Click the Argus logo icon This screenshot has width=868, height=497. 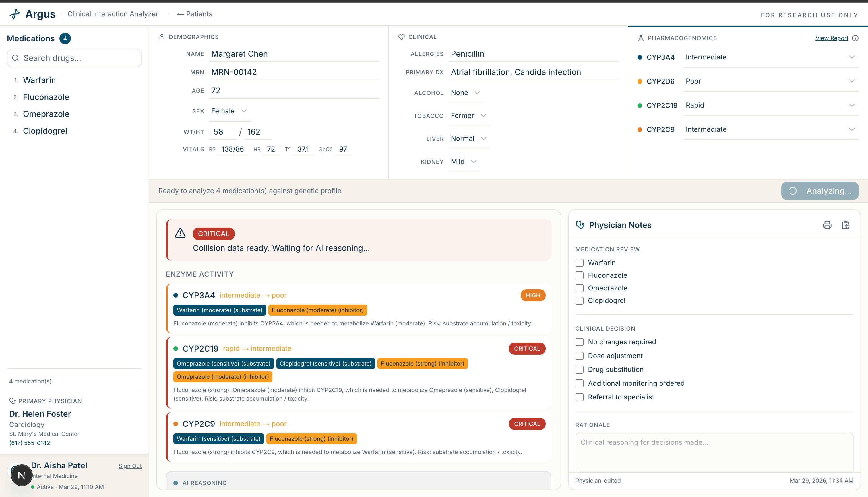(x=15, y=14)
